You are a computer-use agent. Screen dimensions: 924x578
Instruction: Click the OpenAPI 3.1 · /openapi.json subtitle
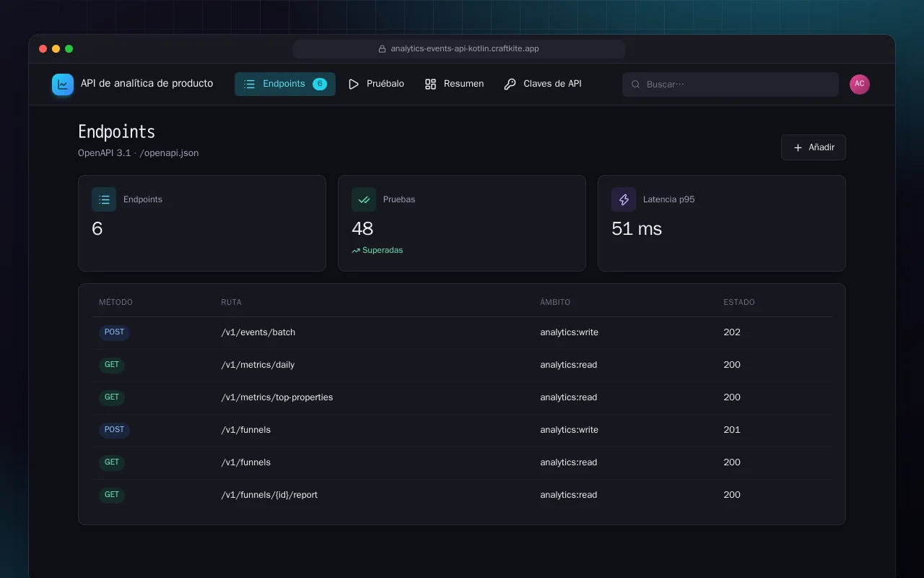(x=139, y=153)
